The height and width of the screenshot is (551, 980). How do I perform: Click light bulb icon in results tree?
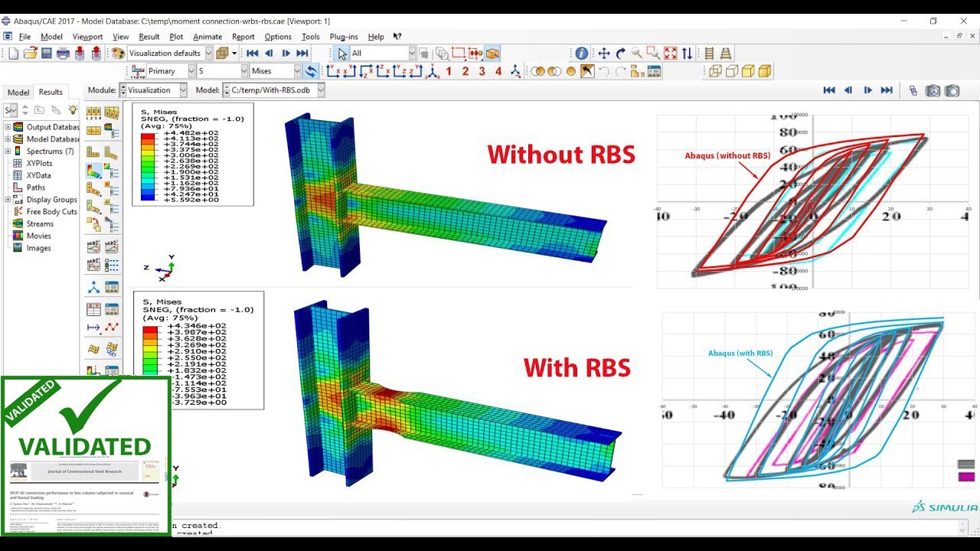tap(73, 110)
